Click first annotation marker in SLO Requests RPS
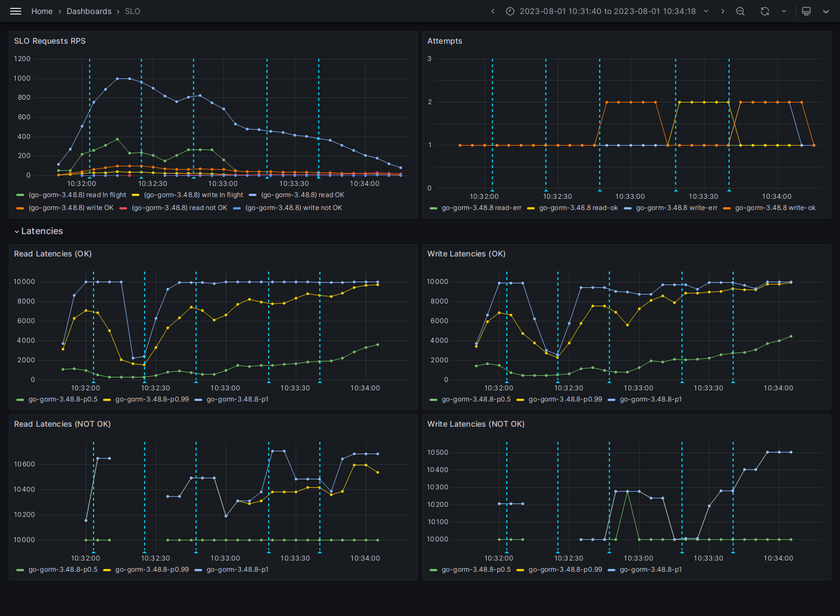The height and width of the screenshot is (616, 840). pos(90,177)
